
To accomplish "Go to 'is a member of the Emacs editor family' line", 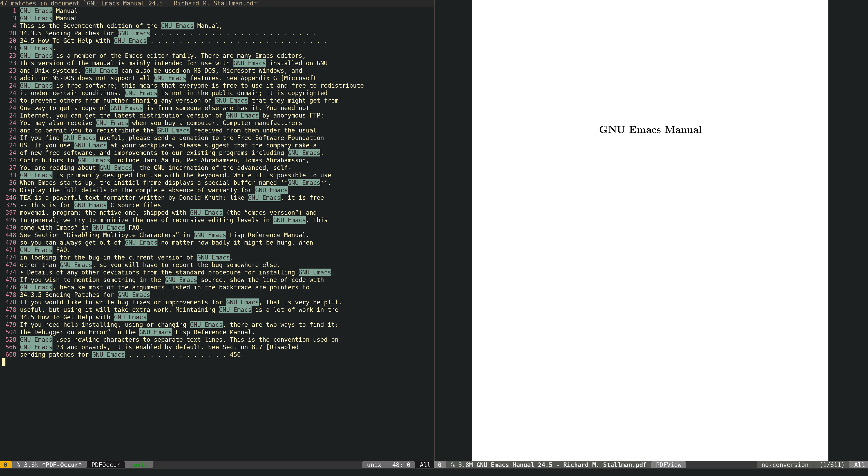I will [162, 56].
